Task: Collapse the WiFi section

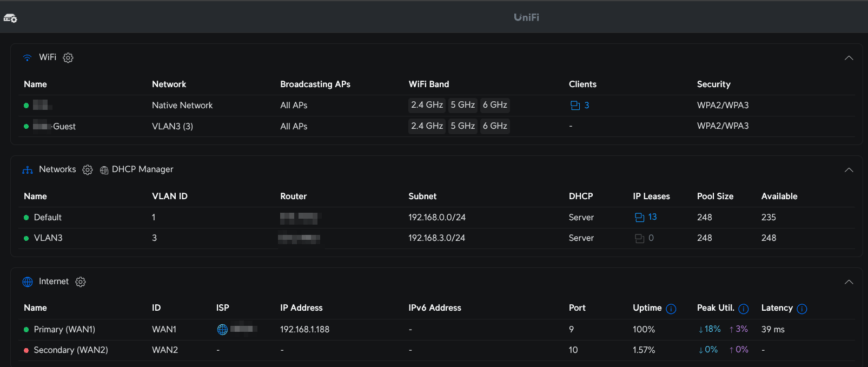Action: pyautogui.click(x=849, y=58)
